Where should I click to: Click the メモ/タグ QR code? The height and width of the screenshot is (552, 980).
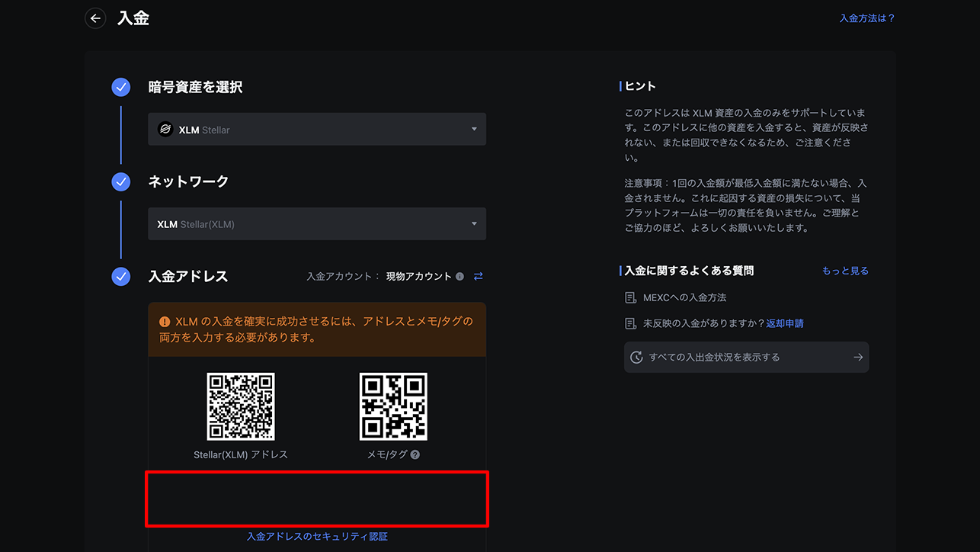click(393, 406)
